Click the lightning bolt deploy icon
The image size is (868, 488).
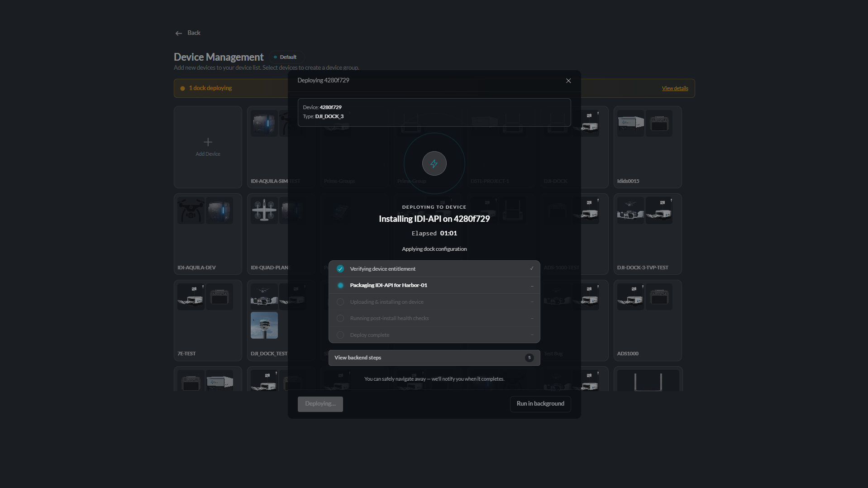[434, 163]
